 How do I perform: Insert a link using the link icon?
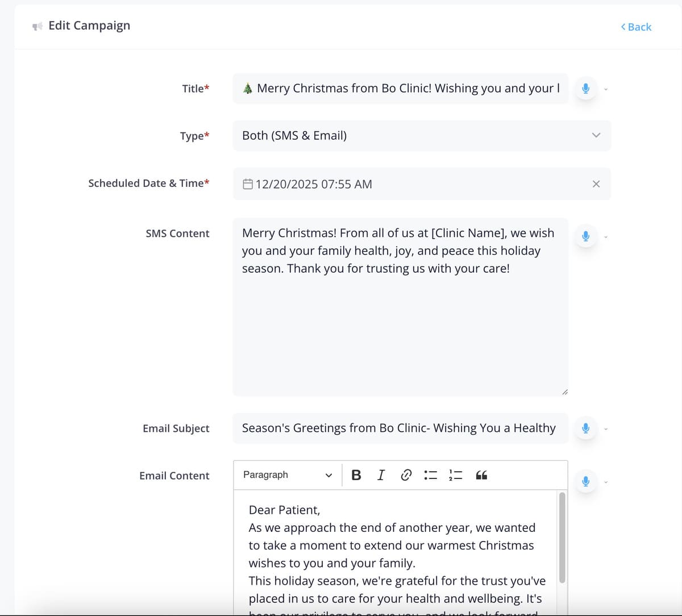pyautogui.click(x=406, y=475)
